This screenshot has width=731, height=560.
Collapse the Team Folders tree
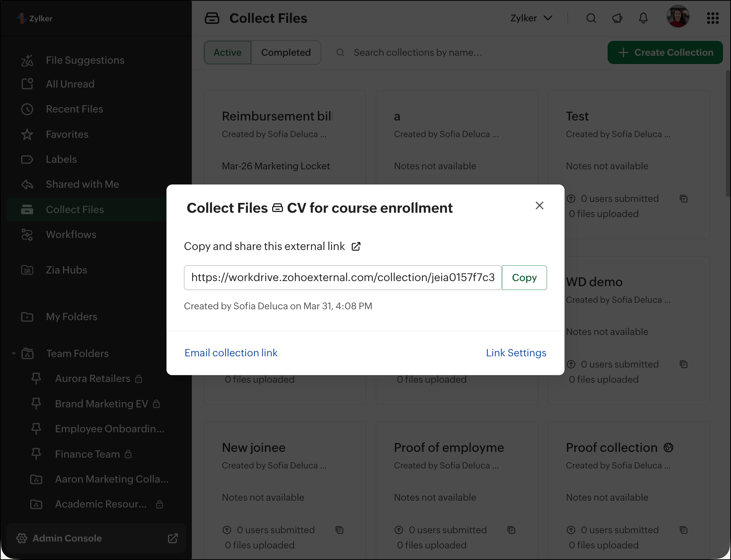[x=14, y=353]
